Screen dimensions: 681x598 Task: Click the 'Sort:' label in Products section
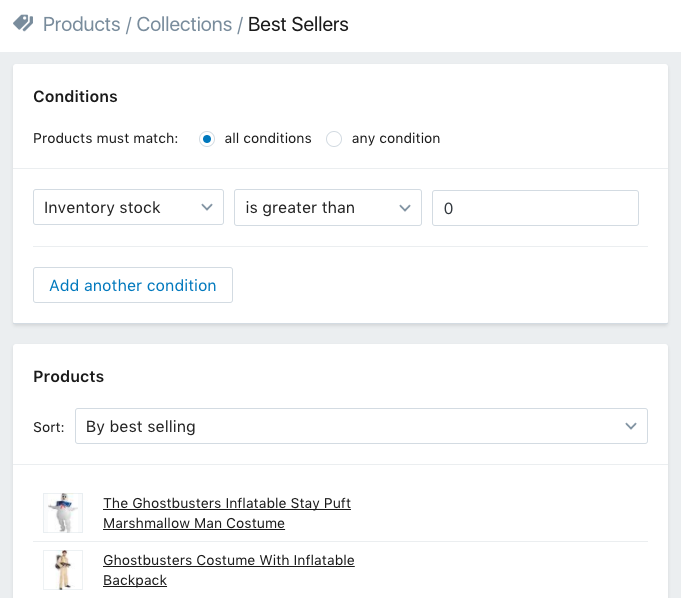coord(49,427)
